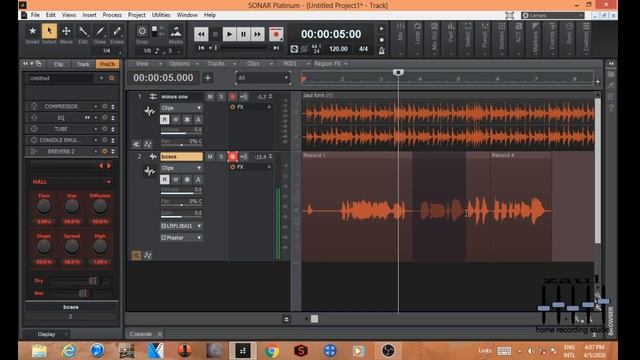Switch to the Clip inspector tab

click(59, 64)
